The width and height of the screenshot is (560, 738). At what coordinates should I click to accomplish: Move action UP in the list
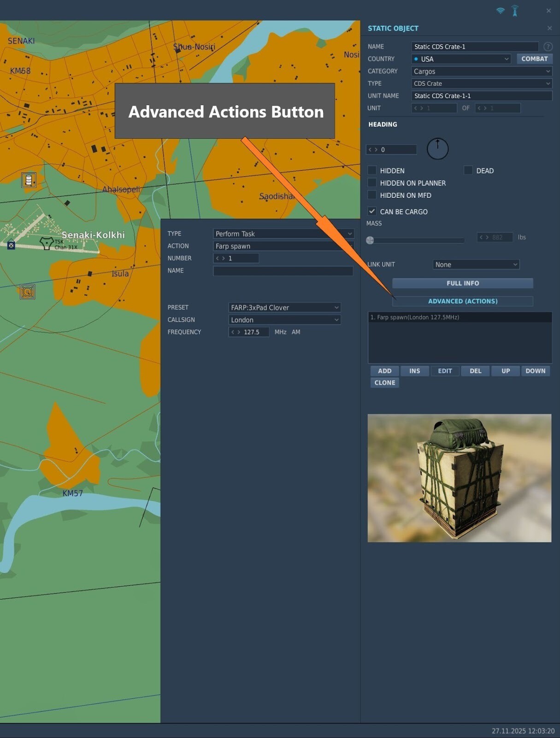[505, 371]
